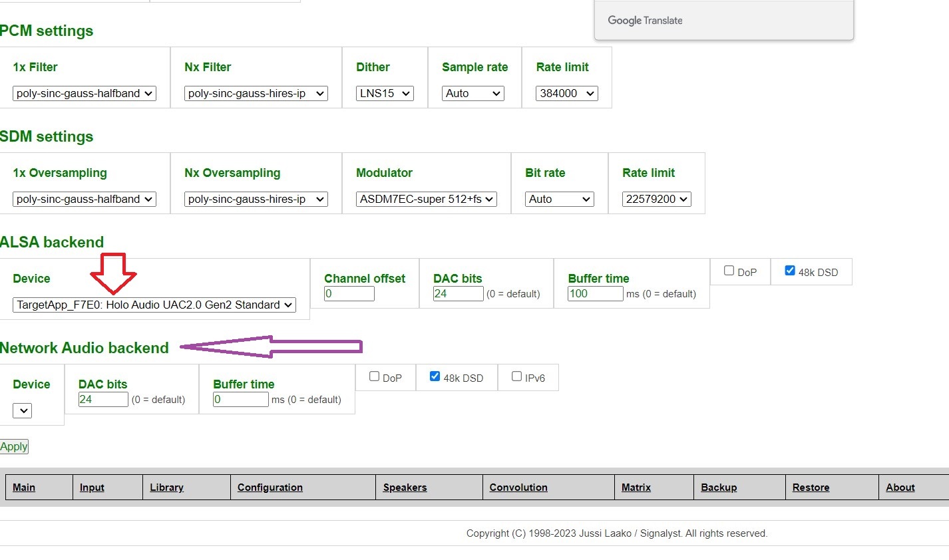This screenshot has width=949, height=560.
Task: Click the Backup navigation link
Action: pyautogui.click(x=719, y=488)
